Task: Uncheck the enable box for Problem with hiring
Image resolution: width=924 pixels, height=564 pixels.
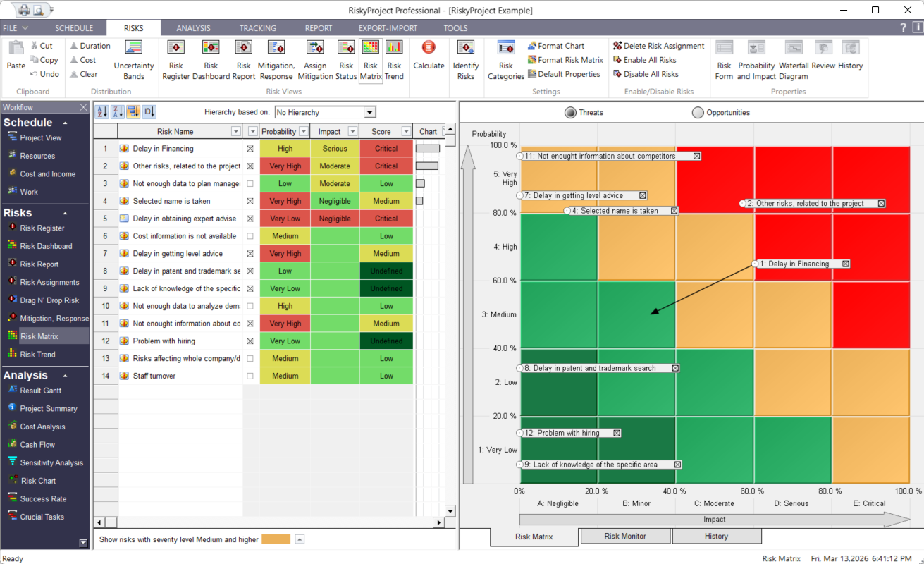Action: click(x=250, y=341)
